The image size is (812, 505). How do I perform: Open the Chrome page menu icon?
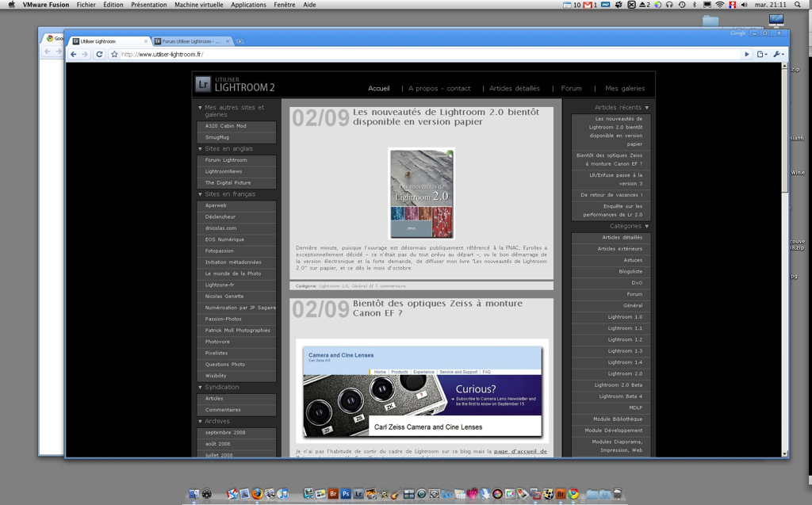pyautogui.click(x=761, y=55)
